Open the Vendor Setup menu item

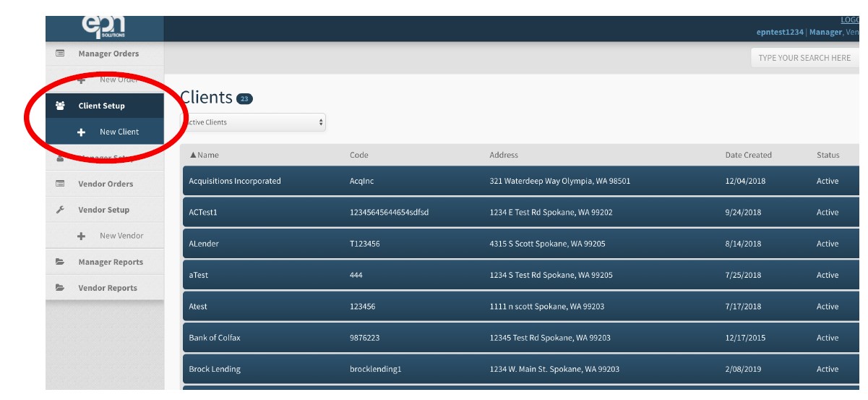[105, 210]
